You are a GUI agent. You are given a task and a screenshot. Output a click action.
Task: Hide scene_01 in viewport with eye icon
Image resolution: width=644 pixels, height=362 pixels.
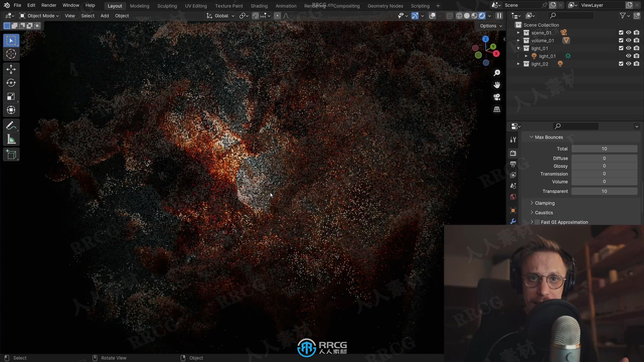628,33
